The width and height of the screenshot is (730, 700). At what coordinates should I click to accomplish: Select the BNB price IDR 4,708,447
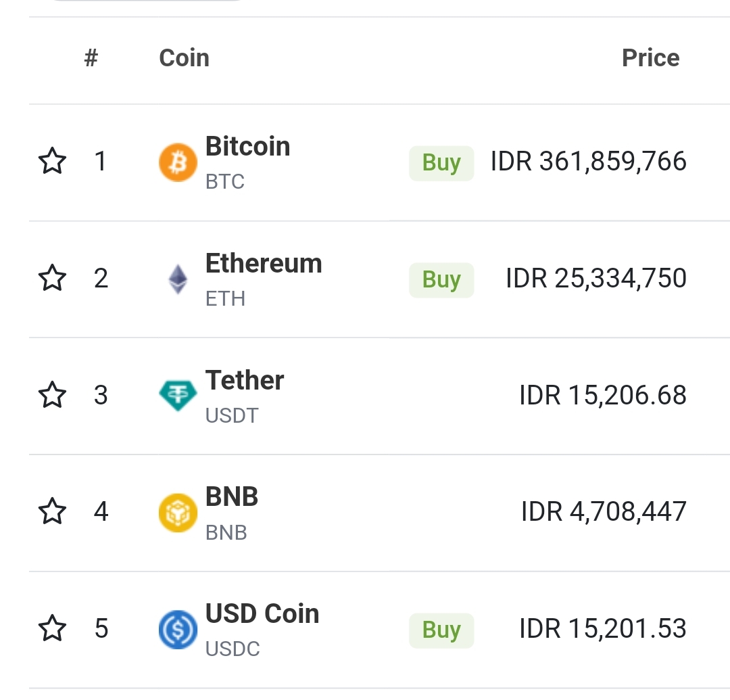[x=604, y=512]
